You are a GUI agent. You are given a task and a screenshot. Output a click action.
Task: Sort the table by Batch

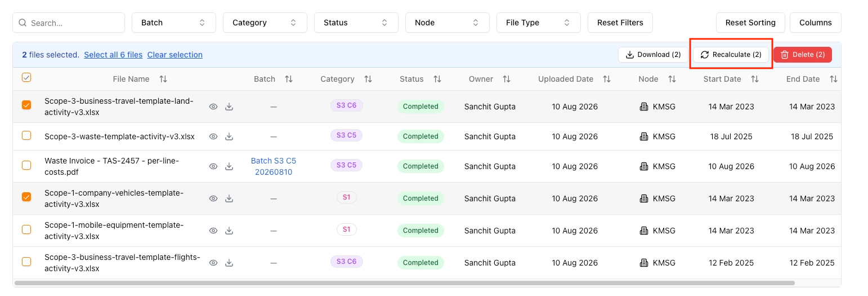(289, 79)
